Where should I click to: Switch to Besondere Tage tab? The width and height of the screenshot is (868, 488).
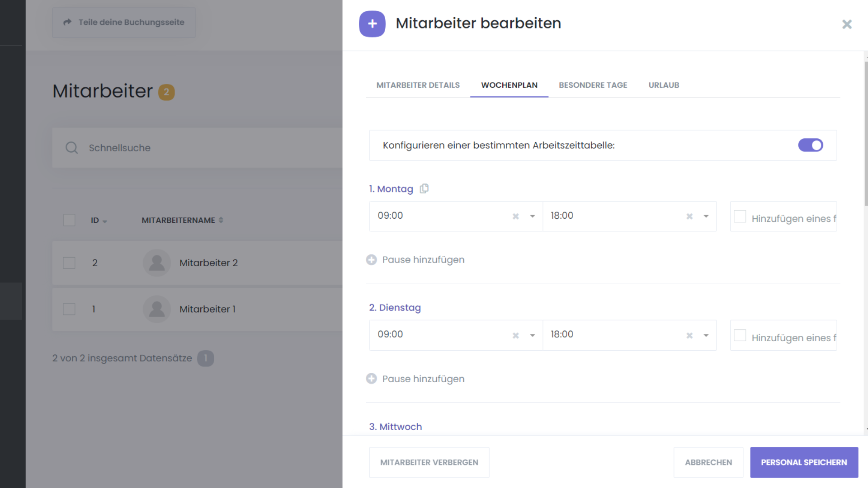pos(593,85)
